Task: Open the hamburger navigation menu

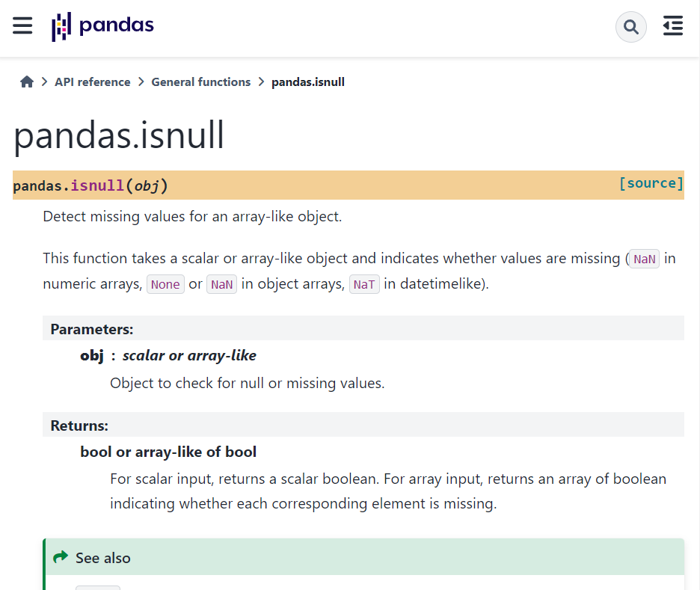Action: click(22, 25)
